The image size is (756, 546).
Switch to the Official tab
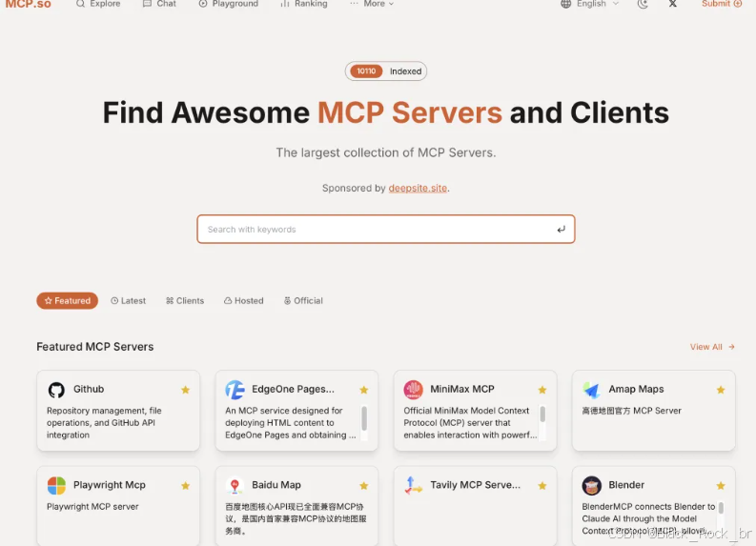tap(303, 301)
